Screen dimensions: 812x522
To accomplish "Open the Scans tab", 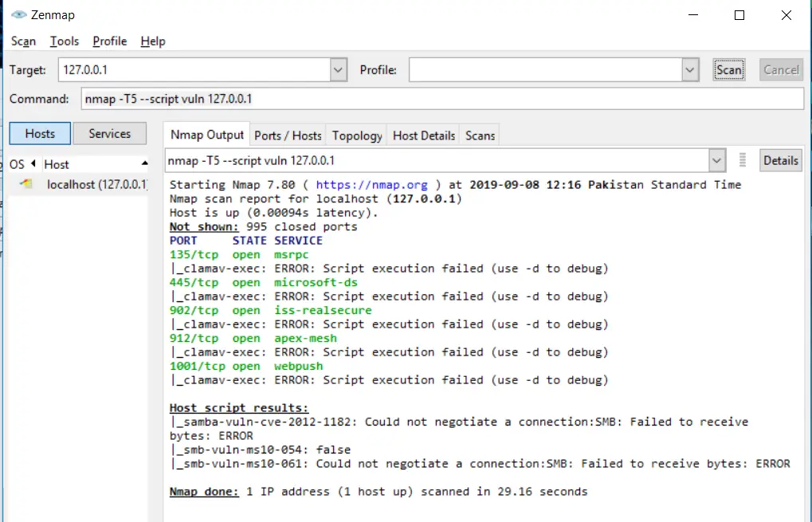I will (x=480, y=135).
